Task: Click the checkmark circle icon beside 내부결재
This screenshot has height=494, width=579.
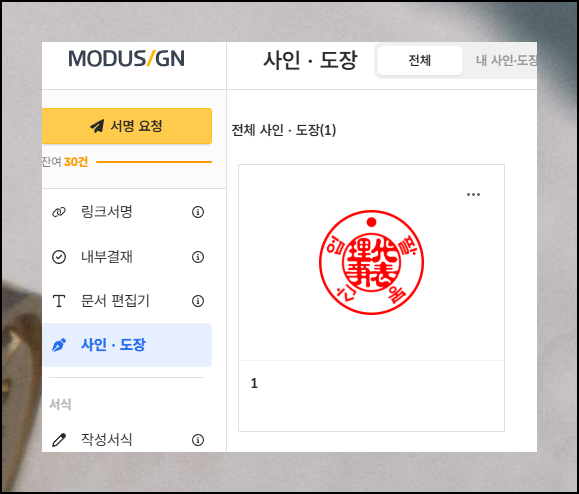Action: coord(59,257)
